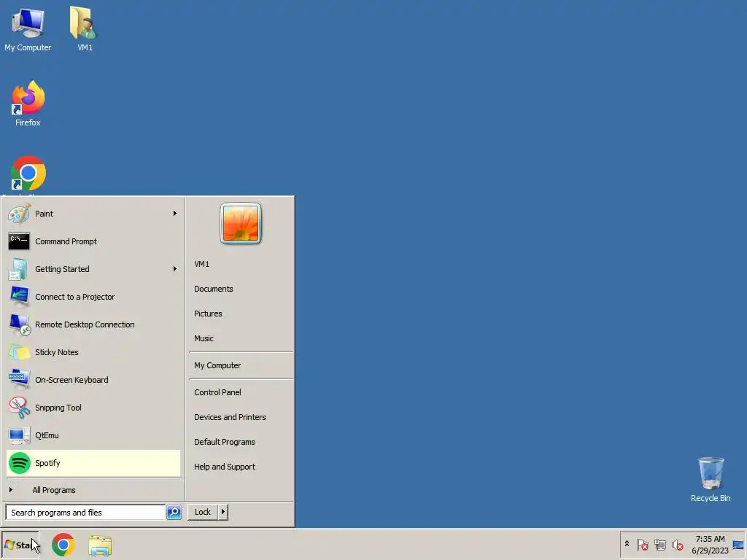747x560 pixels.
Task: Launch the Snipping Tool scissors icon
Action: pos(19,408)
